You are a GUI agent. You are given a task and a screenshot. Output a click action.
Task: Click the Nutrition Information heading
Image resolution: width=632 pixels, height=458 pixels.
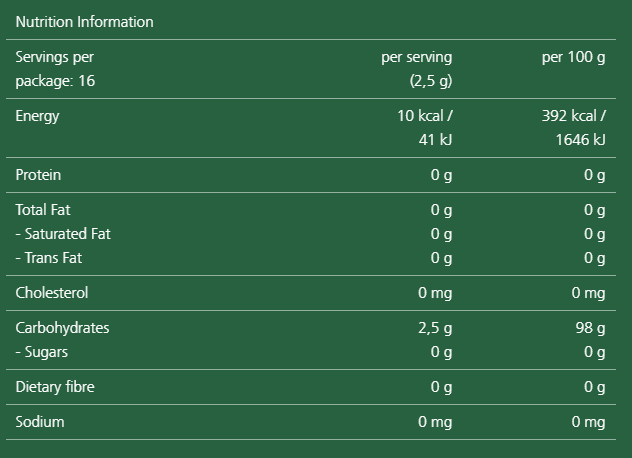tap(84, 22)
